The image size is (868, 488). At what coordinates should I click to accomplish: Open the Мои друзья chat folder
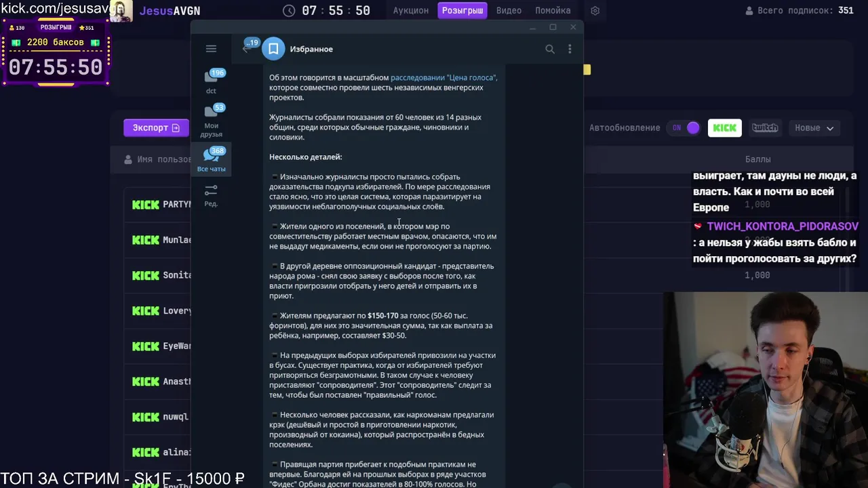click(211, 121)
